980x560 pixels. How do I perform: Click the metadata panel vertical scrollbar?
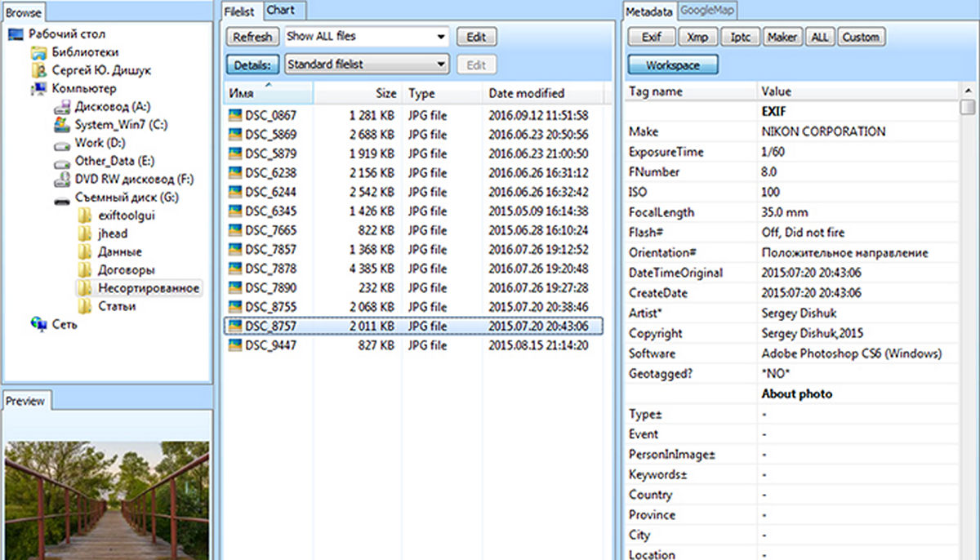[x=968, y=327]
